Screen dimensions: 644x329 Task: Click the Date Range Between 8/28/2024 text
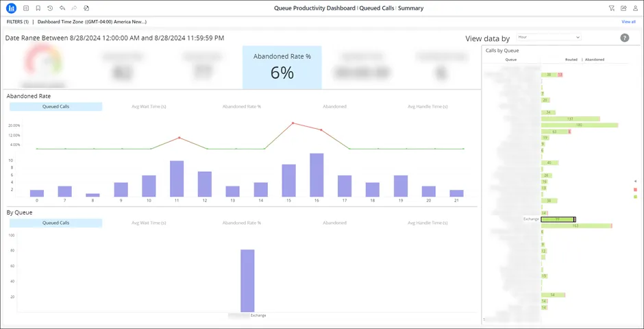pos(114,38)
